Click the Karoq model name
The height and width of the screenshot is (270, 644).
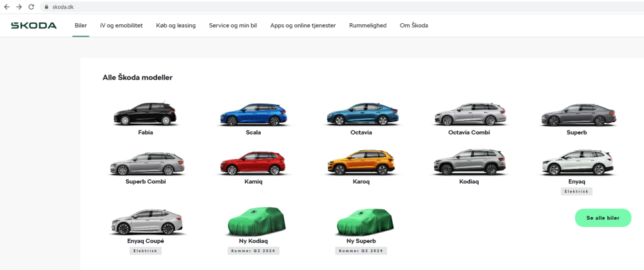click(361, 181)
